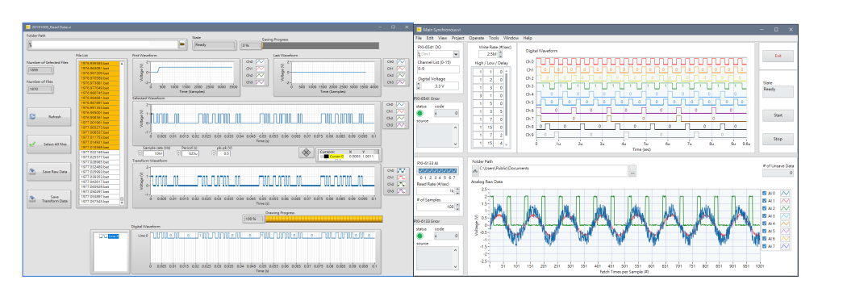Click the Stop button
The width and height of the screenshot is (868, 301).
click(778, 139)
